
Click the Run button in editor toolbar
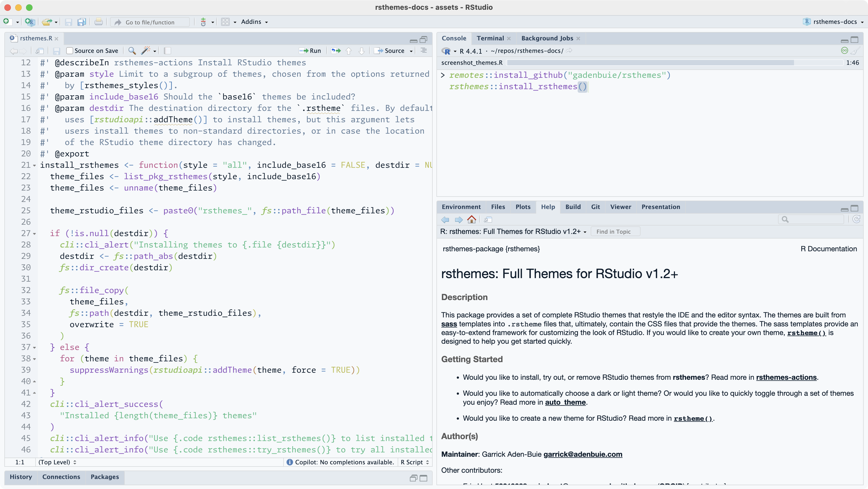[310, 51]
